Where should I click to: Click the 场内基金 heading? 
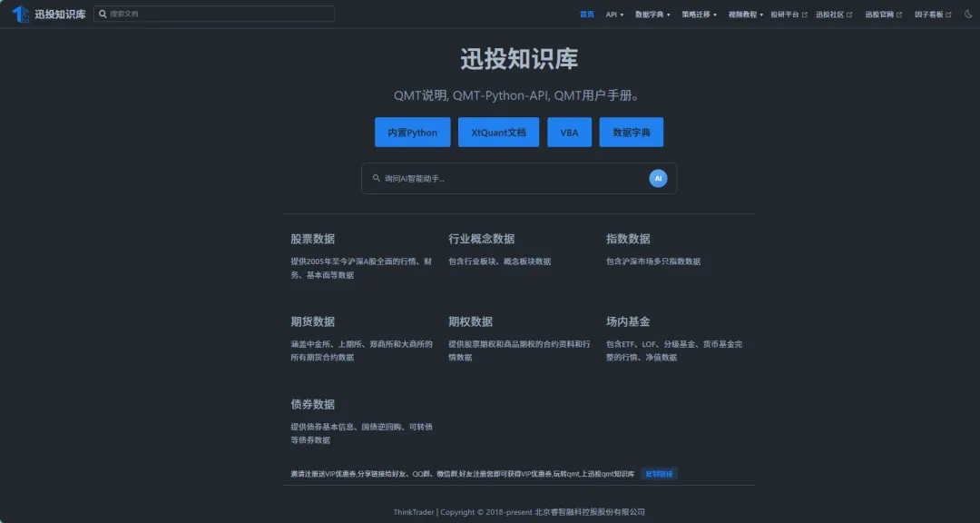click(628, 321)
